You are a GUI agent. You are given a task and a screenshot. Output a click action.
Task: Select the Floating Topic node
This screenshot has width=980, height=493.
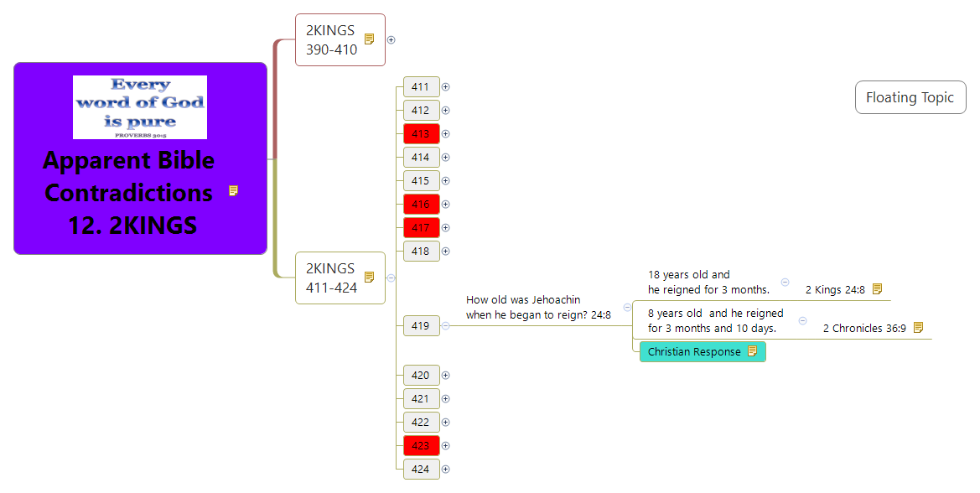(910, 97)
